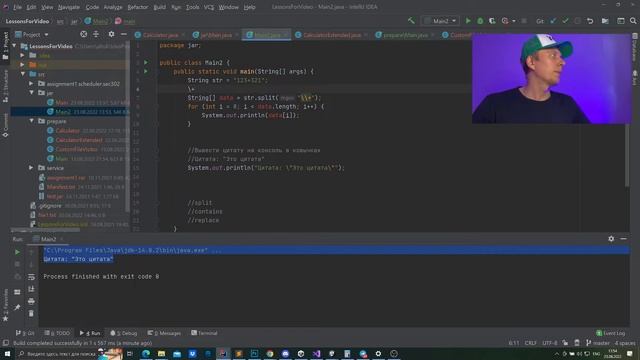Collapse all in Project panel
The width and height of the screenshot is (640, 360).
tap(96, 35)
